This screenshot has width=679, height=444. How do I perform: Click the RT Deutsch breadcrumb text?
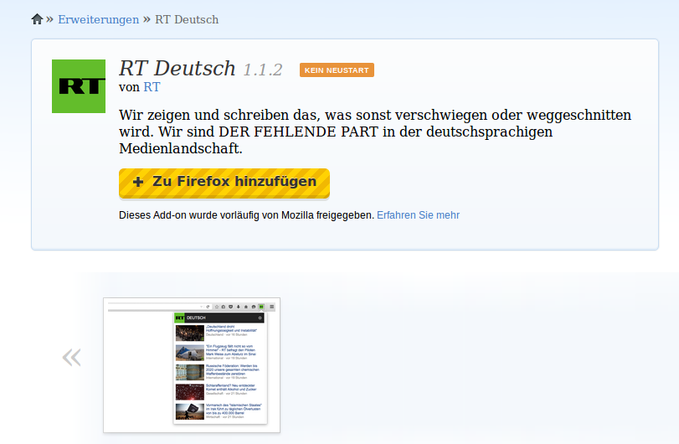coord(187,19)
